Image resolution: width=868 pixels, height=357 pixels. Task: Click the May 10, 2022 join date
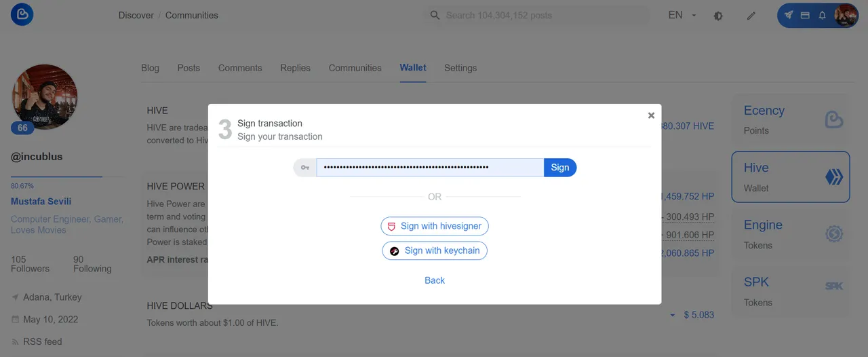point(50,320)
